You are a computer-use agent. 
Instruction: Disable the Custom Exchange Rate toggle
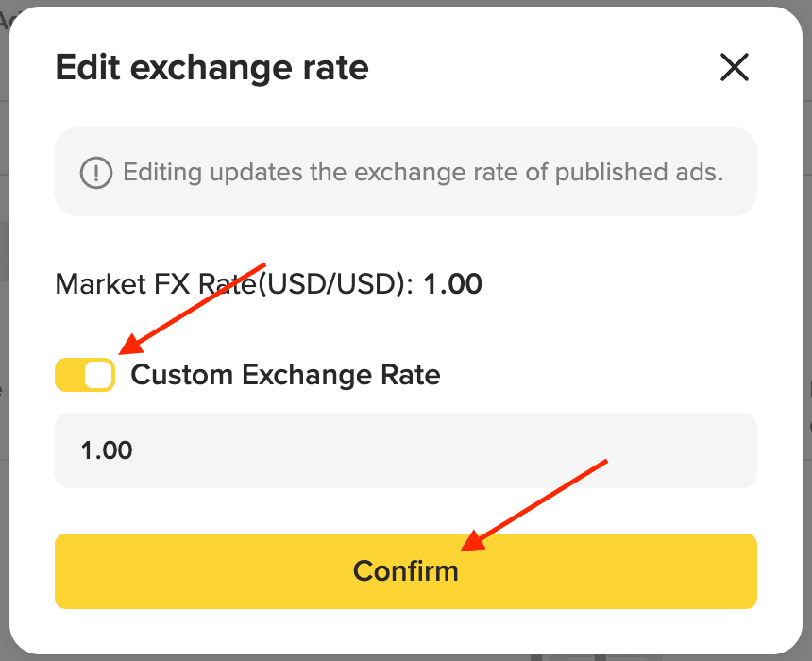[85, 375]
